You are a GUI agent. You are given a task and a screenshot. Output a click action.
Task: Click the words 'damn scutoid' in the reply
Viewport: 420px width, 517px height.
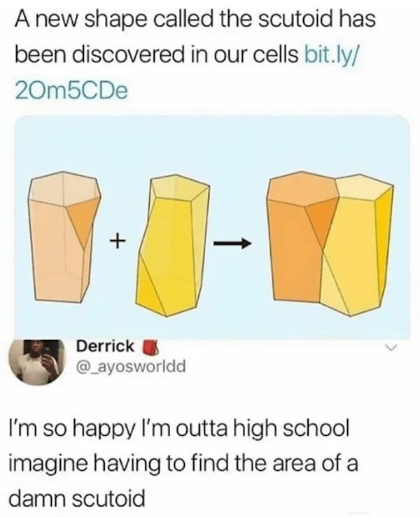tap(76, 499)
